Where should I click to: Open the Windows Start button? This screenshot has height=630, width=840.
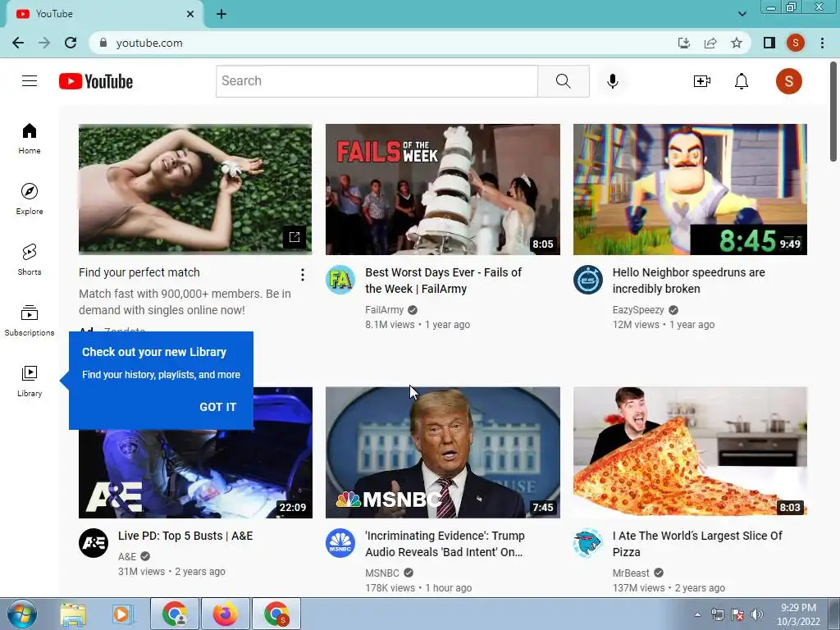coord(21,614)
